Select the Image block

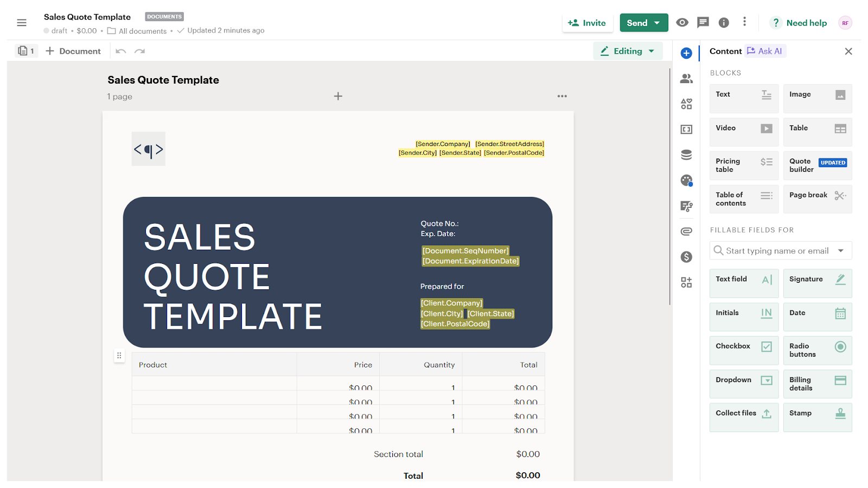pos(818,98)
